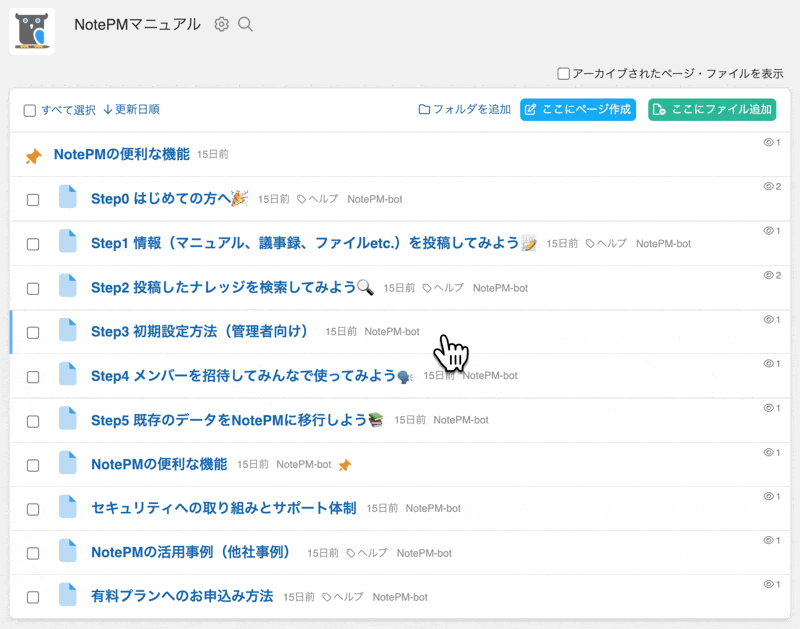
Task: Check the すべて選択 checkbox
Action: [x=30, y=110]
